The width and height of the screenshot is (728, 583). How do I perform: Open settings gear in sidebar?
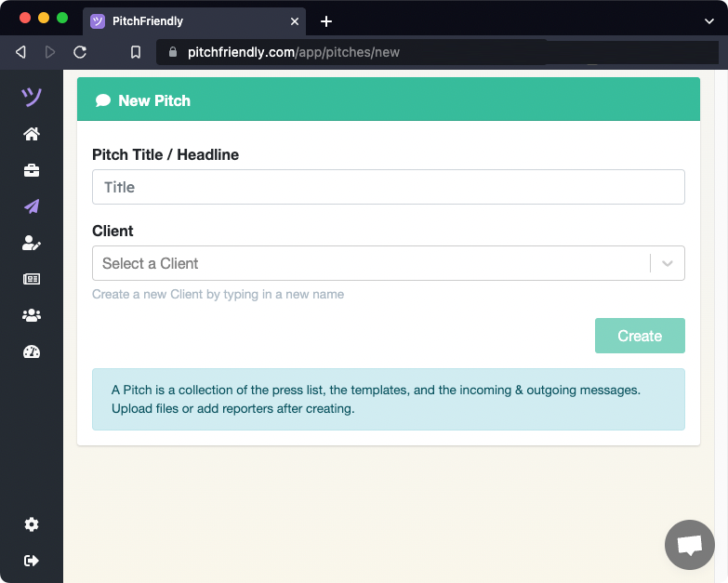pyautogui.click(x=32, y=524)
